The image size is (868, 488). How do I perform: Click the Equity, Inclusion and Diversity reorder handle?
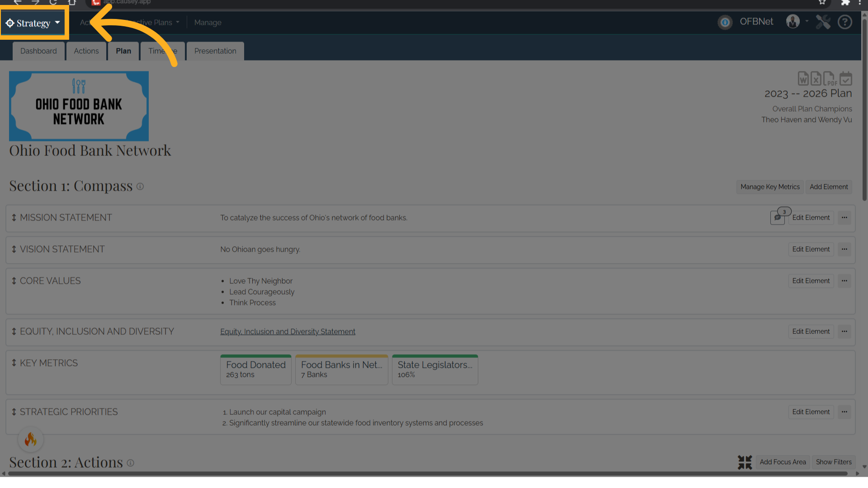(14, 332)
